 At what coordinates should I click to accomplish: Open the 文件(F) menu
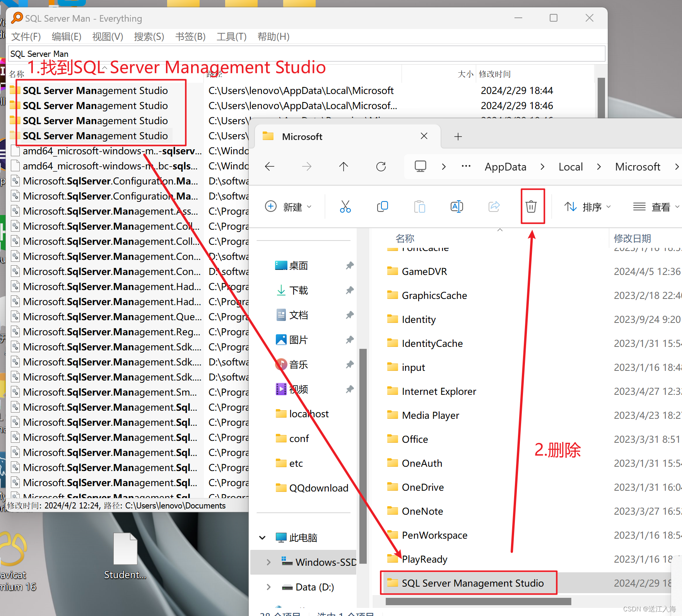coord(26,37)
